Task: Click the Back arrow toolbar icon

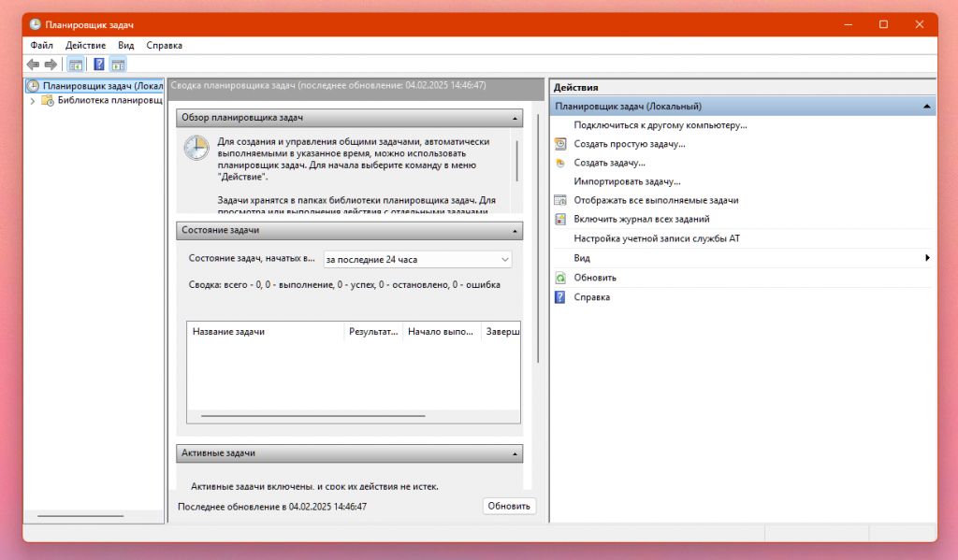Action: click(x=33, y=65)
